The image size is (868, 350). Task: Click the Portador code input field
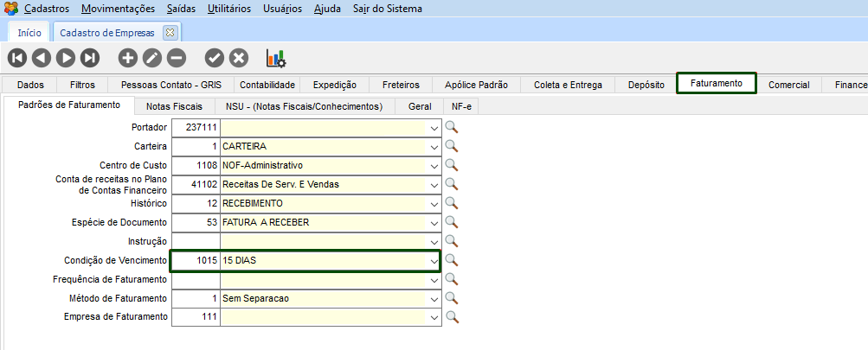(x=196, y=127)
